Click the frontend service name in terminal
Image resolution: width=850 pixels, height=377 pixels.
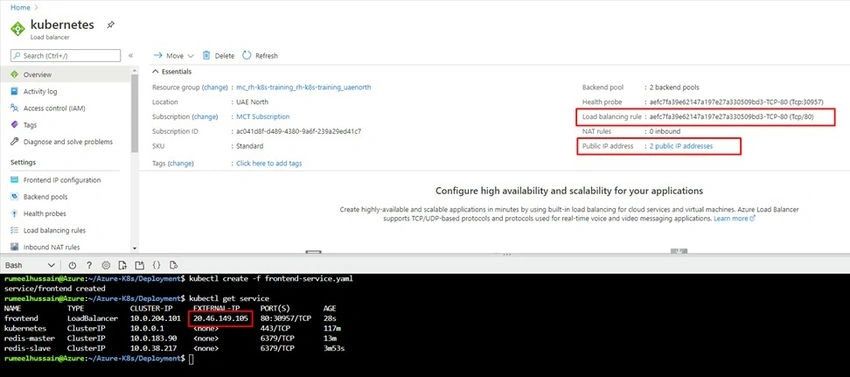tap(20, 318)
